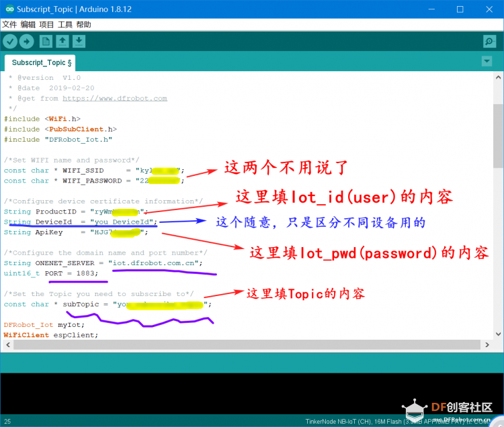Open the 文件 menu
The width and height of the screenshot is (504, 427).
coord(9,25)
